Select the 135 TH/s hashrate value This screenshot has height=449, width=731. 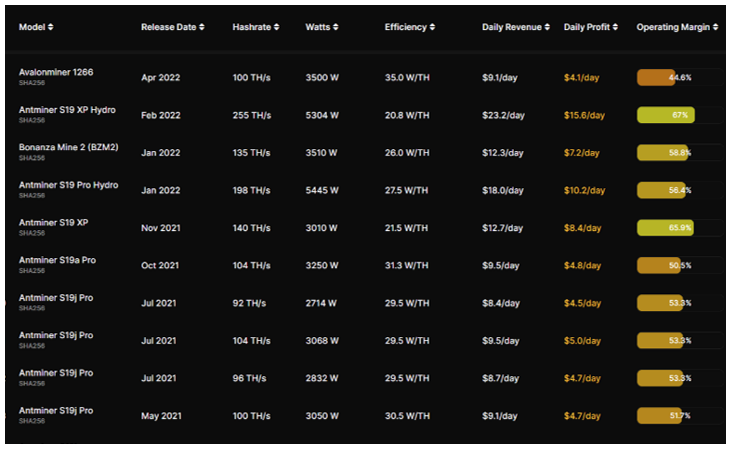(x=251, y=152)
